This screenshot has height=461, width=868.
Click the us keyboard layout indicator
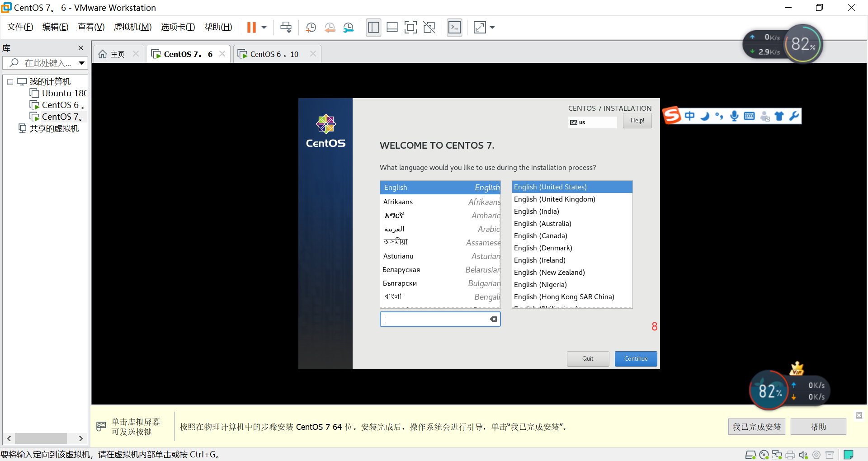(592, 122)
